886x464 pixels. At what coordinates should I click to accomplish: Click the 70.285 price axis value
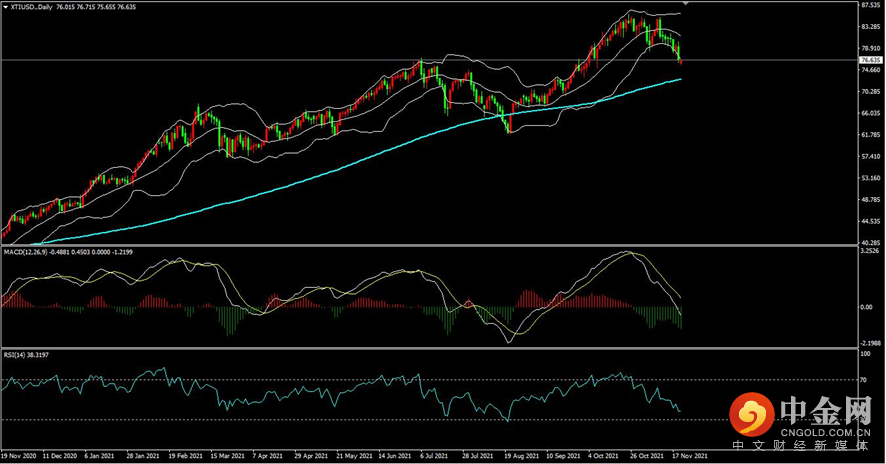pyautogui.click(x=871, y=92)
